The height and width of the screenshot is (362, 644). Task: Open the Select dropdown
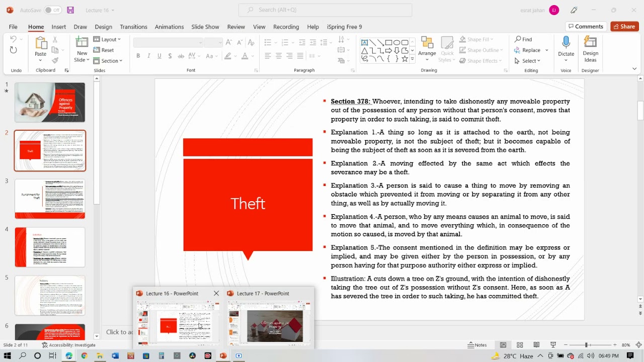pos(527,61)
